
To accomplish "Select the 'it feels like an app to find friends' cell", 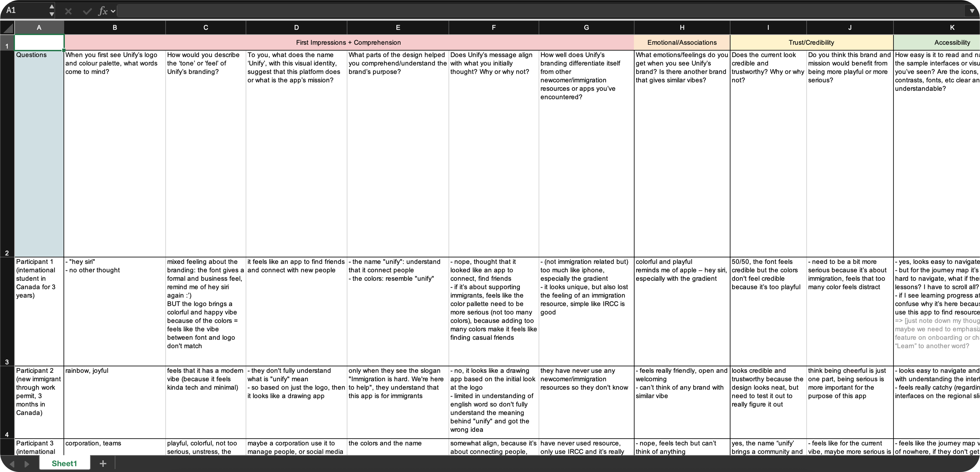I will tap(296, 311).
